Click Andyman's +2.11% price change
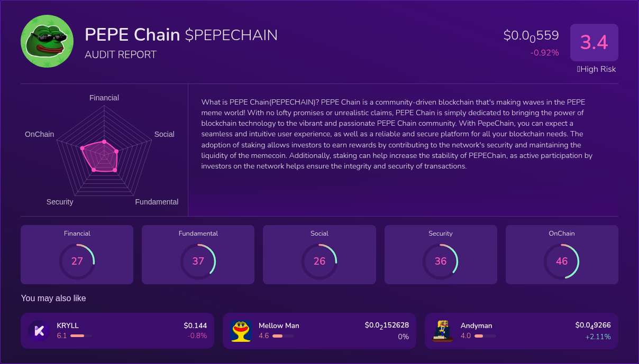Viewport: 639px width, 364px height. pos(598,336)
